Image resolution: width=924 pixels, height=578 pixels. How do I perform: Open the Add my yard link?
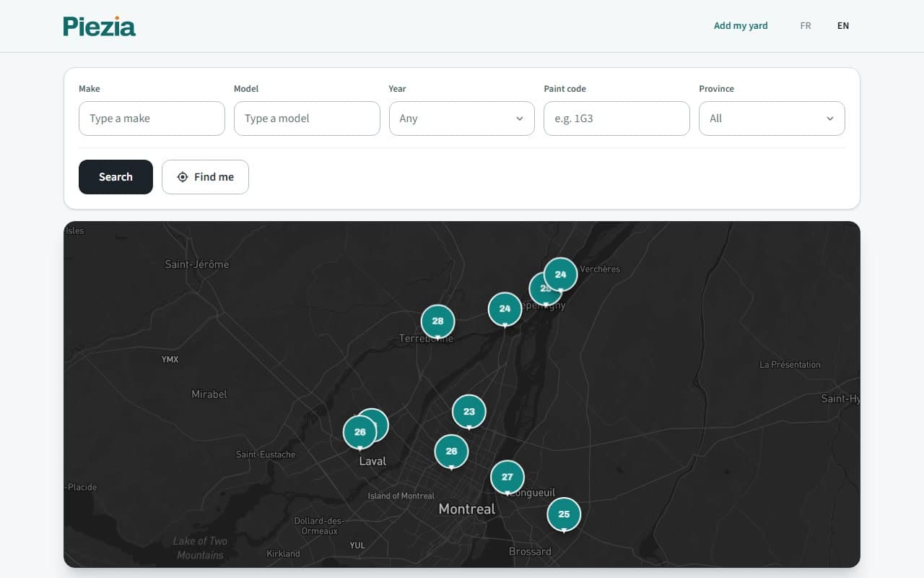click(x=741, y=26)
